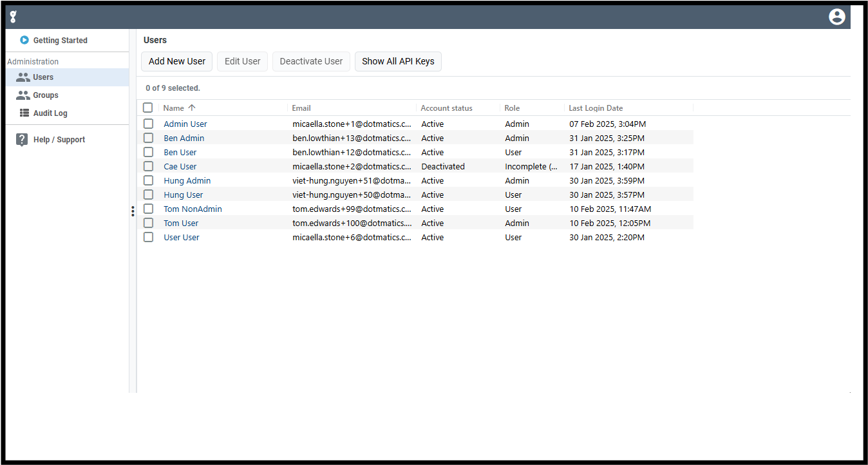The height and width of the screenshot is (465, 868).
Task: Click login date 17 Jan 2025, 1:40PM
Action: click(x=607, y=167)
